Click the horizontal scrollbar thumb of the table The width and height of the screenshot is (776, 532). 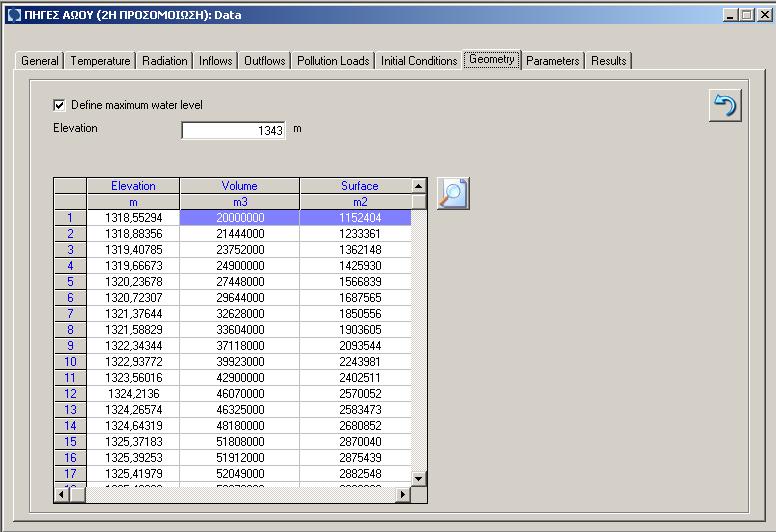point(78,494)
